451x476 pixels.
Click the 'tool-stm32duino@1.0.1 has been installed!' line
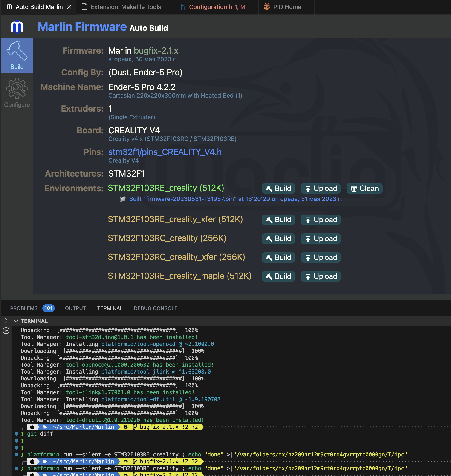[132, 337]
